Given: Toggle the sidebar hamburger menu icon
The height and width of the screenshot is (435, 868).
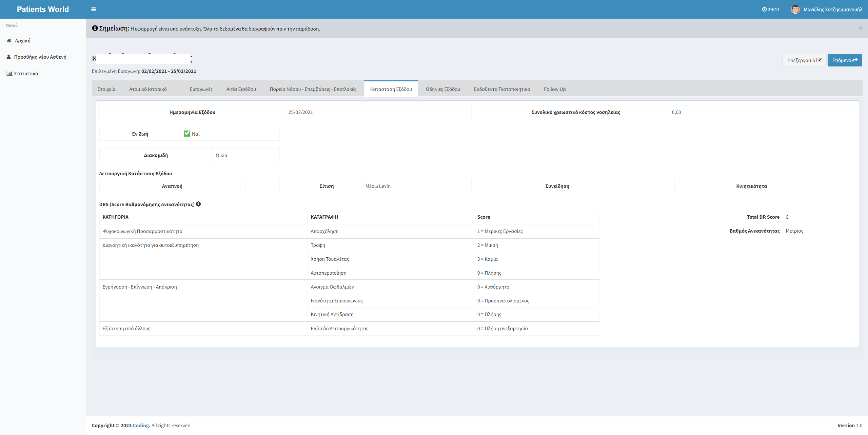Looking at the screenshot, I should (x=94, y=9).
